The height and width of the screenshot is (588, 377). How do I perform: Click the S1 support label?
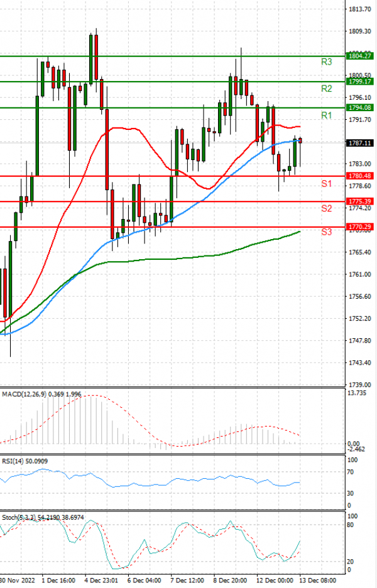pyautogui.click(x=326, y=184)
